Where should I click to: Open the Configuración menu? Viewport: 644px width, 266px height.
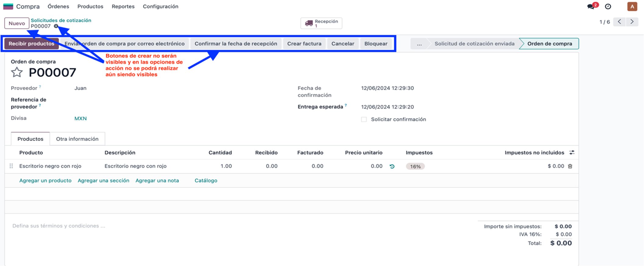(x=161, y=6)
